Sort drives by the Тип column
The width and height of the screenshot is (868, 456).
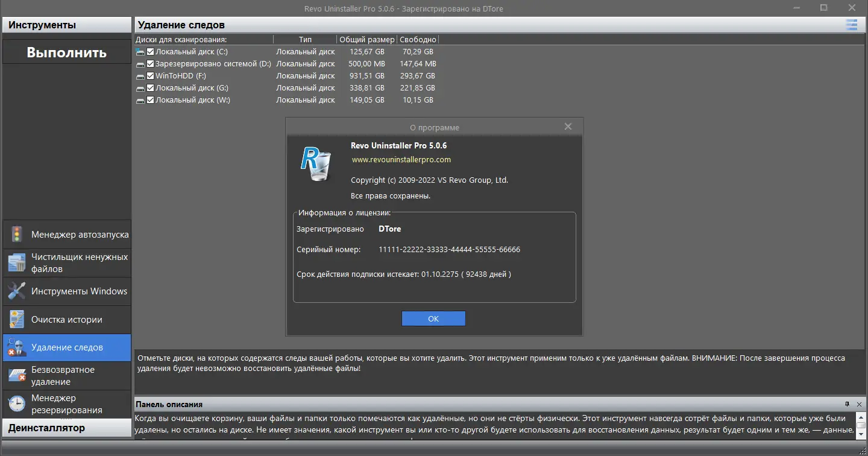pos(305,39)
